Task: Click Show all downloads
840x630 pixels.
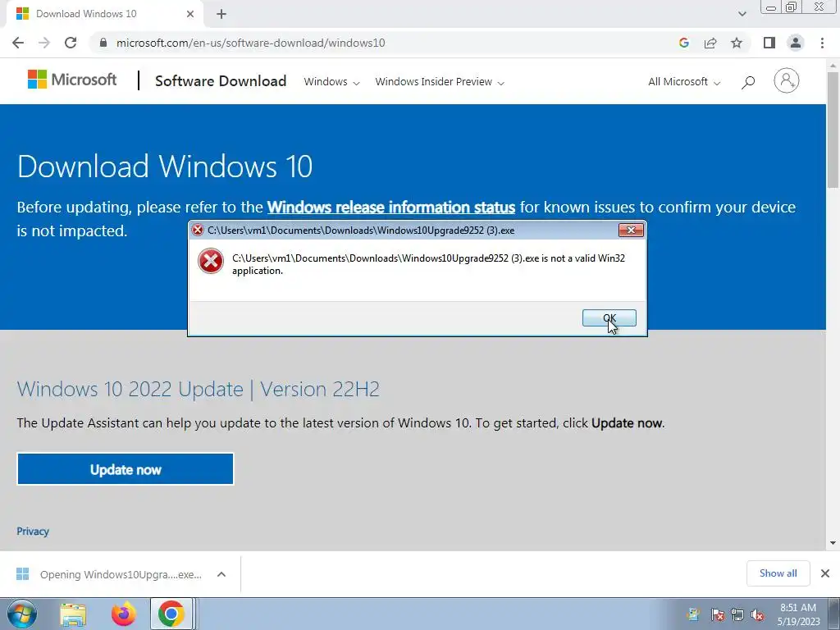Action: tap(778, 573)
